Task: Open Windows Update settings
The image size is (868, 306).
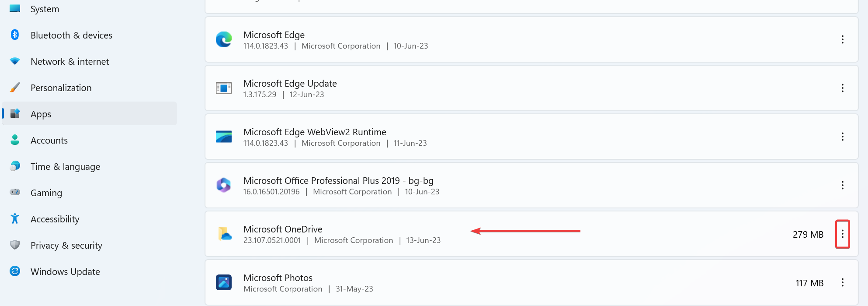Action: click(x=65, y=272)
